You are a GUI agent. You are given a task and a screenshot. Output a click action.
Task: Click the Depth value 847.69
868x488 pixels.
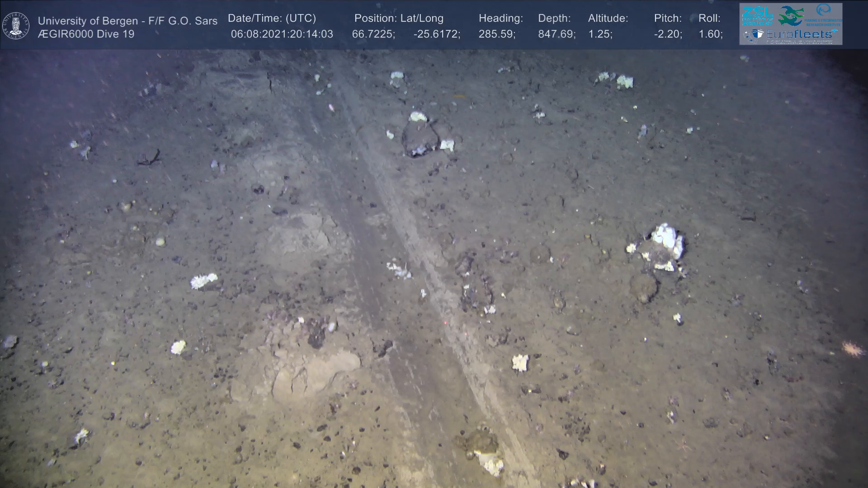point(557,34)
